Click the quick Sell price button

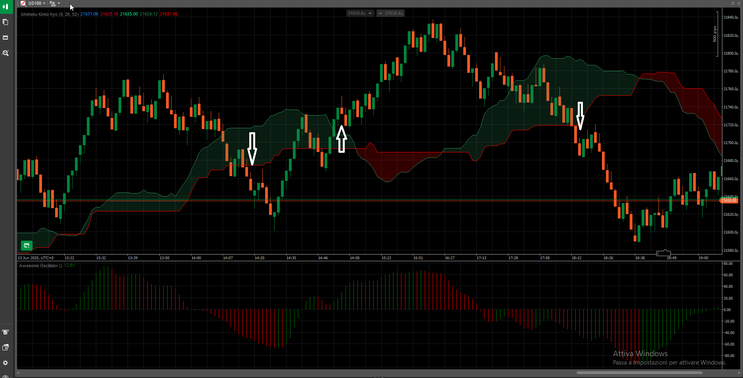pyautogui.click(x=360, y=14)
